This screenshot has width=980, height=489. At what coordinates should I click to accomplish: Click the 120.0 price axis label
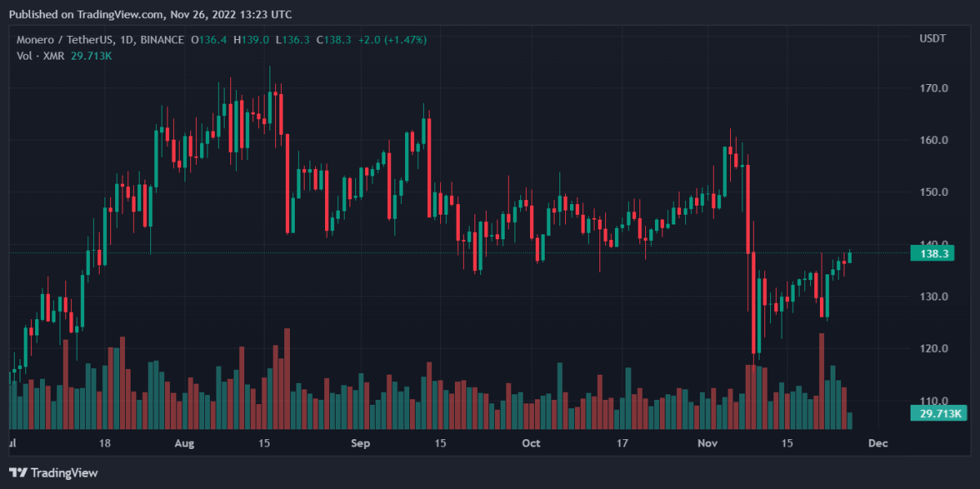[x=933, y=349]
